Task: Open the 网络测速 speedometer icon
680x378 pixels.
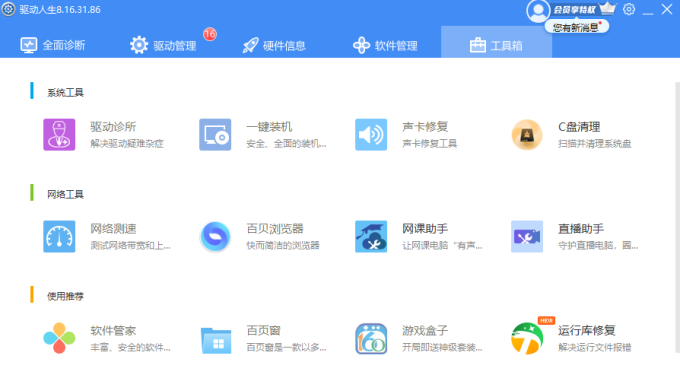Action: coord(59,237)
